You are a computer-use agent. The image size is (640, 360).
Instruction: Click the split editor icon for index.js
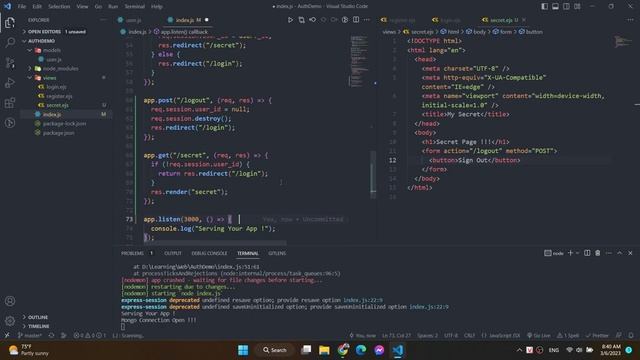(x=356, y=20)
